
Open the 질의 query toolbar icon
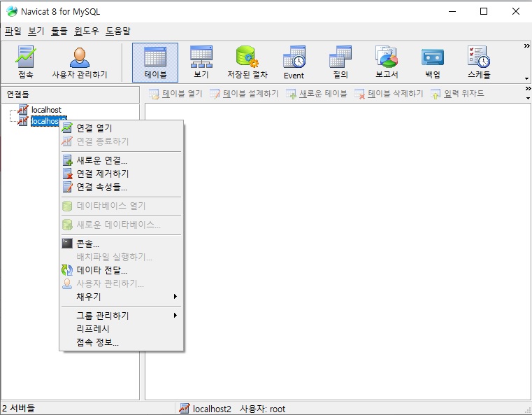[x=340, y=62]
